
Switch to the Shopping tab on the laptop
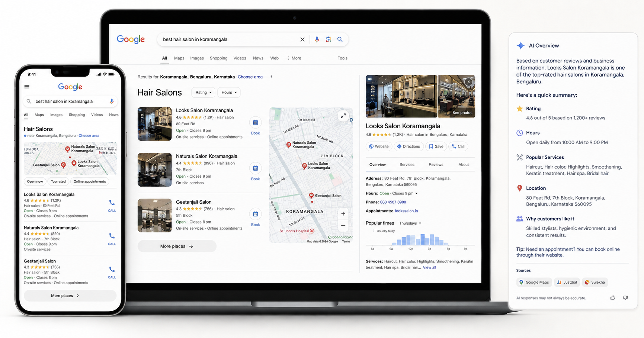point(218,58)
